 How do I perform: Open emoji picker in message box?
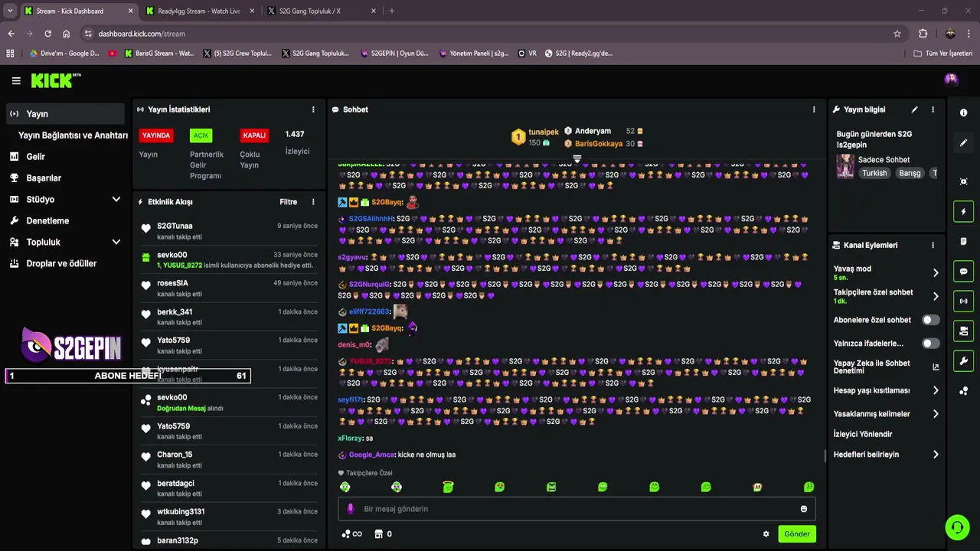(x=803, y=509)
